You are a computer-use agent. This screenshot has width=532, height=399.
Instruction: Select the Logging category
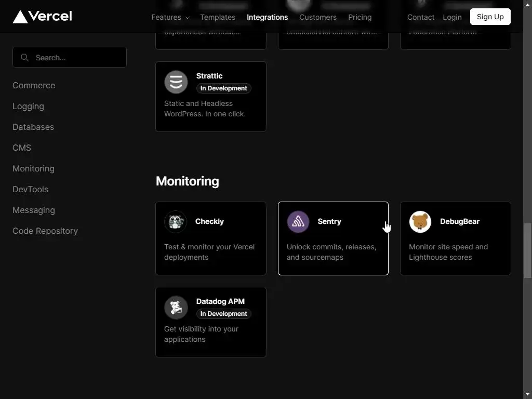28,106
